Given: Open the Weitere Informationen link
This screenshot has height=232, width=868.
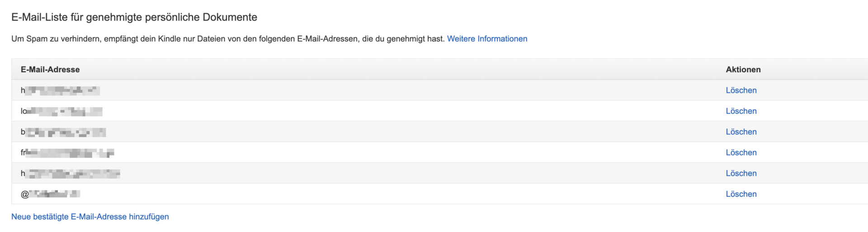Looking at the screenshot, I should (487, 39).
